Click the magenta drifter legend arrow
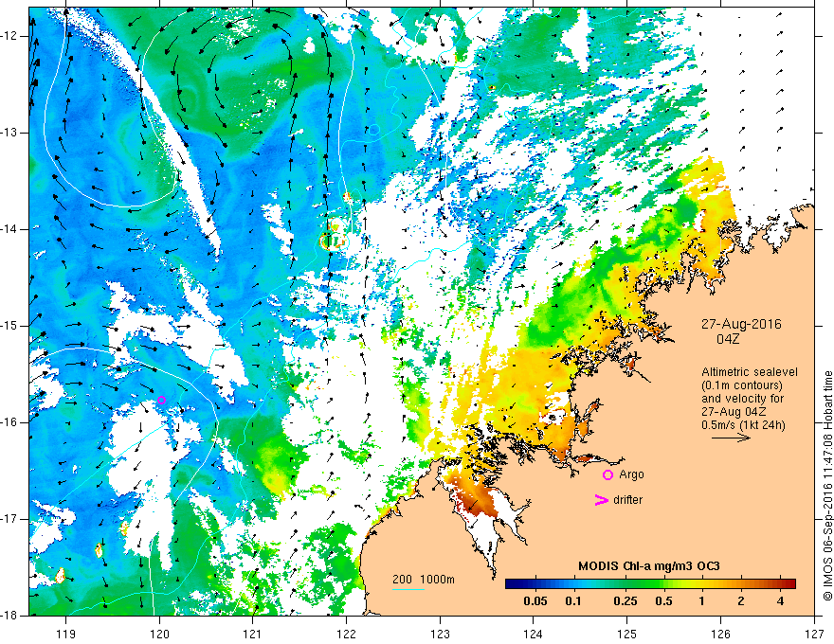 coord(602,500)
